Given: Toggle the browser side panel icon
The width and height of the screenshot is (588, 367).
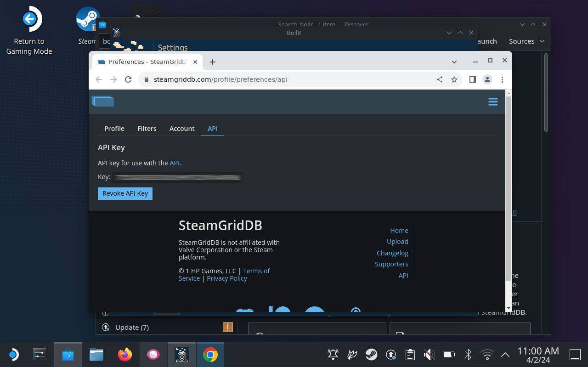Looking at the screenshot, I should (472, 79).
